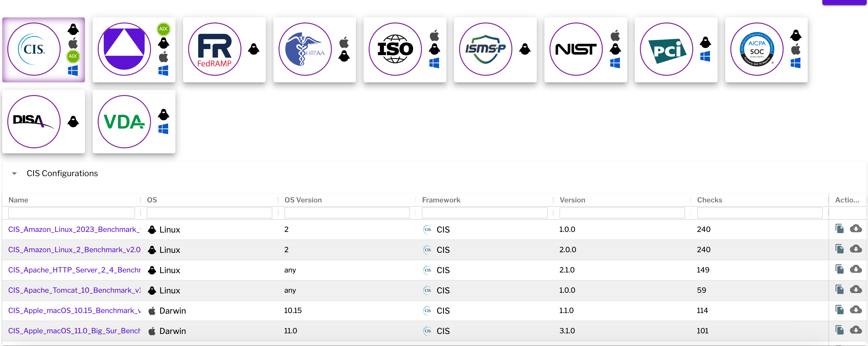This screenshot has width=868, height=346.
Task: Select the CIS framework card
Action: click(x=43, y=50)
